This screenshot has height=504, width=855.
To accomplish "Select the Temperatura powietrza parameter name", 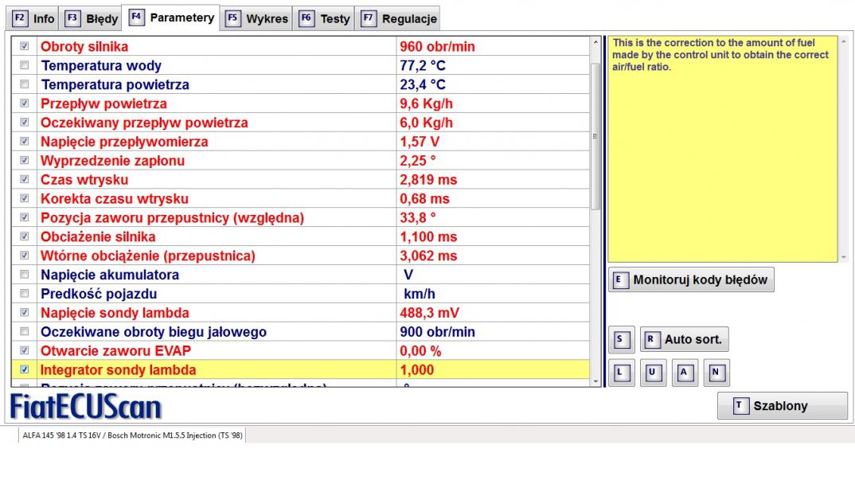I will coord(115,84).
